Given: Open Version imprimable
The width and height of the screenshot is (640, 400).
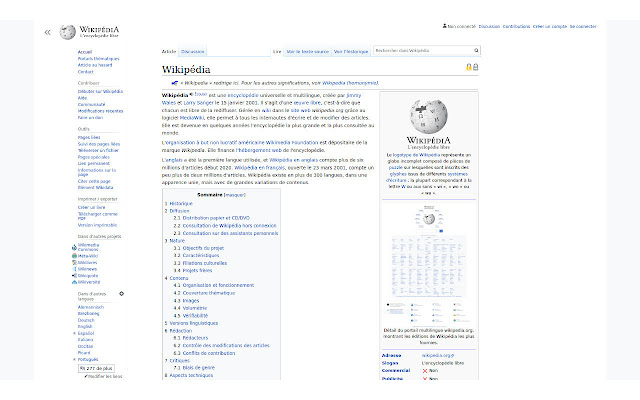Looking at the screenshot, I should click(97, 225).
